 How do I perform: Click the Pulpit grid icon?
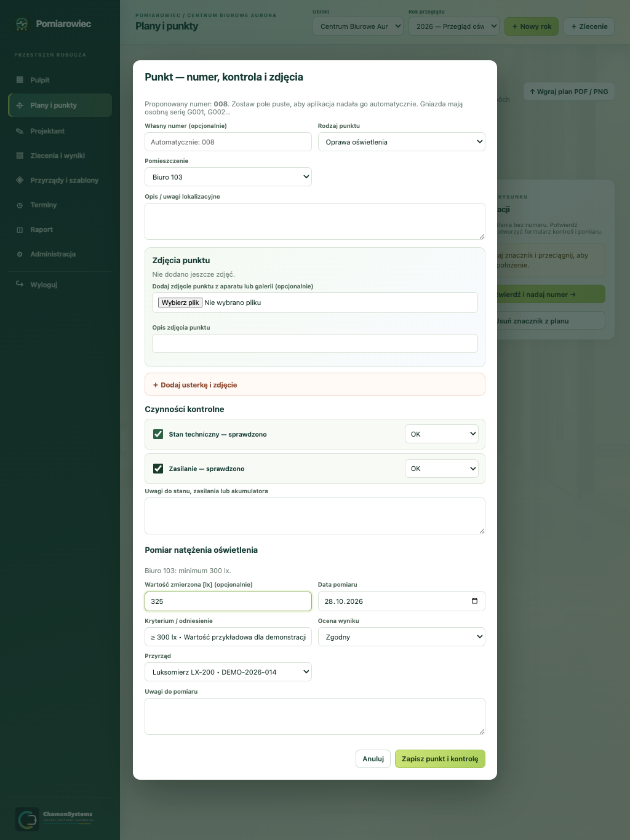coord(20,80)
